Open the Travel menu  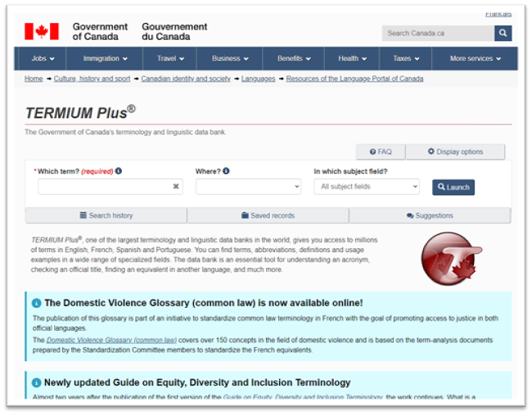(x=170, y=59)
